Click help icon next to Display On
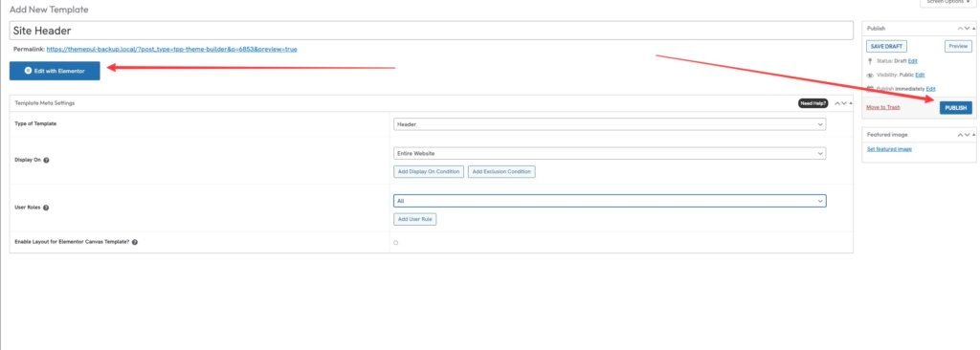Screen dimensions: 980x350 [x=46, y=160]
